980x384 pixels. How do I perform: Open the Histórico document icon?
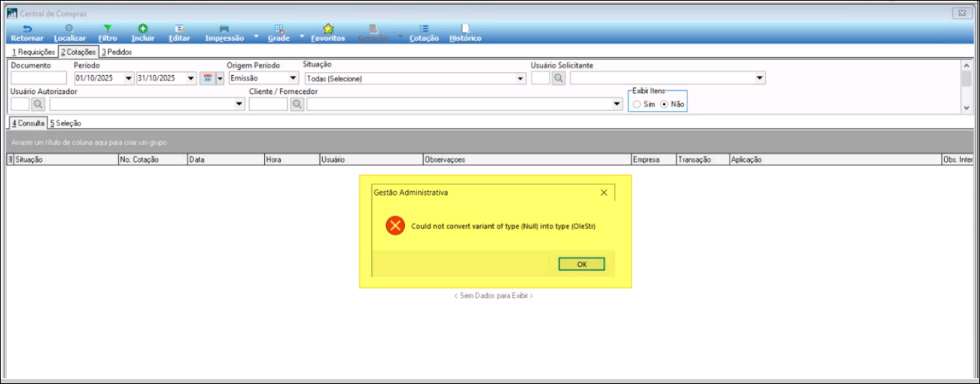[465, 29]
